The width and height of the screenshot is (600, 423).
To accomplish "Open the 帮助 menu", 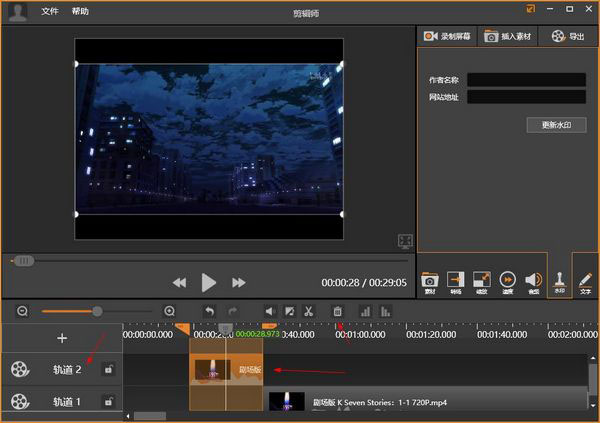I will (80, 11).
